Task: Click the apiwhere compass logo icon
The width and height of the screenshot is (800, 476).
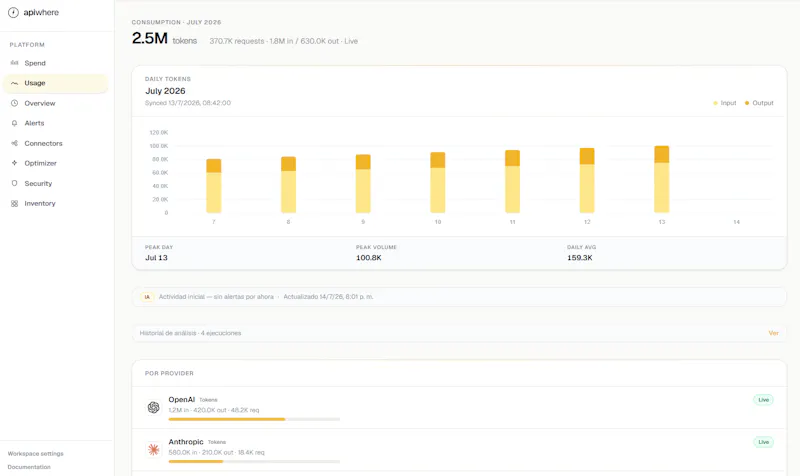Action: coord(13,12)
